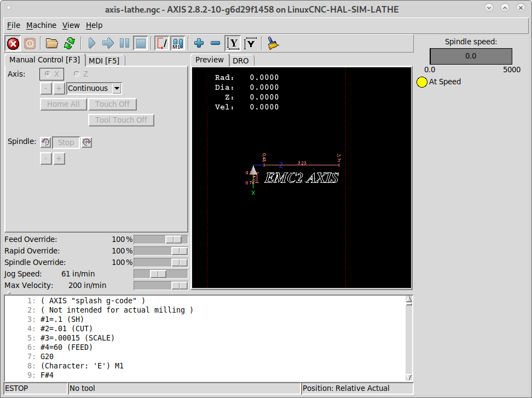Select G-code line '#1=.1 (SH)'
This screenshot has width=532, height=398.
click(62, 319)
